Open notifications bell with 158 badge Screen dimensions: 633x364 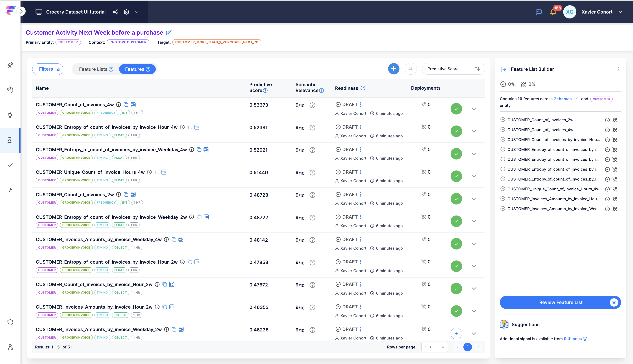tap(553, 12)
